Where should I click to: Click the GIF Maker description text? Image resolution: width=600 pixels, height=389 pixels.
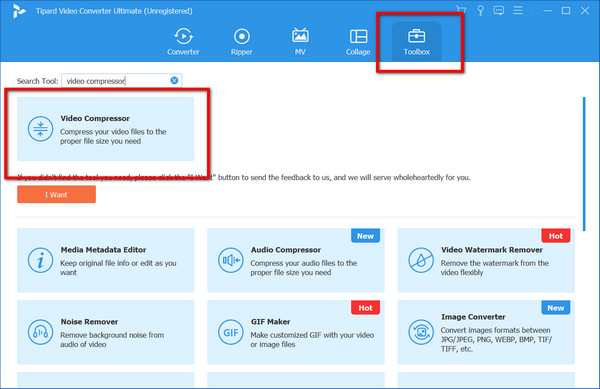312,340
